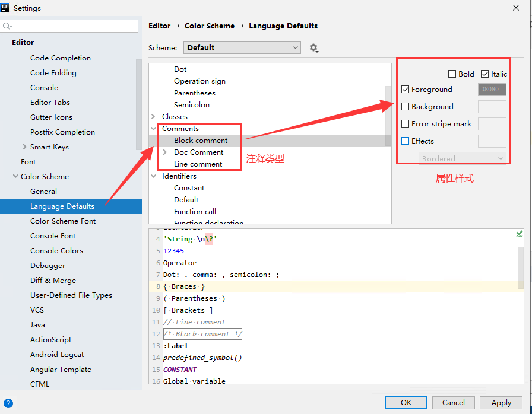Open Console Colors settings
Image resolution: width=532 pixels, height=414 pixels.
[x=56, y=251]
